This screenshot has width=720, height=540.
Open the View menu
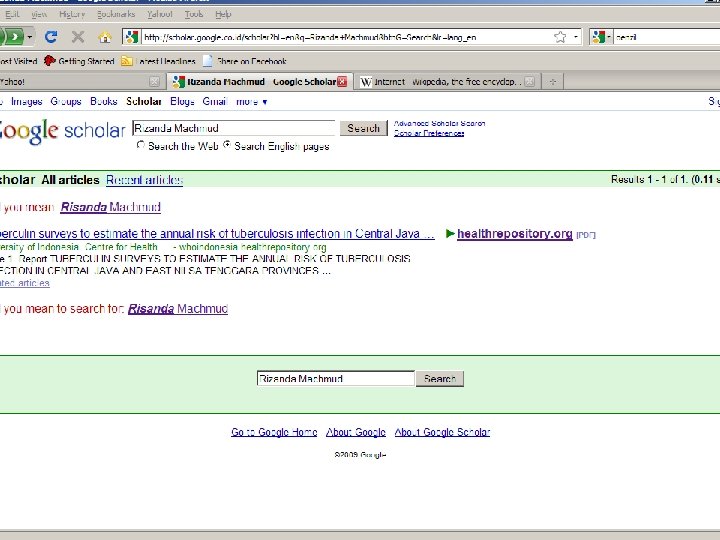click(39, 14)
